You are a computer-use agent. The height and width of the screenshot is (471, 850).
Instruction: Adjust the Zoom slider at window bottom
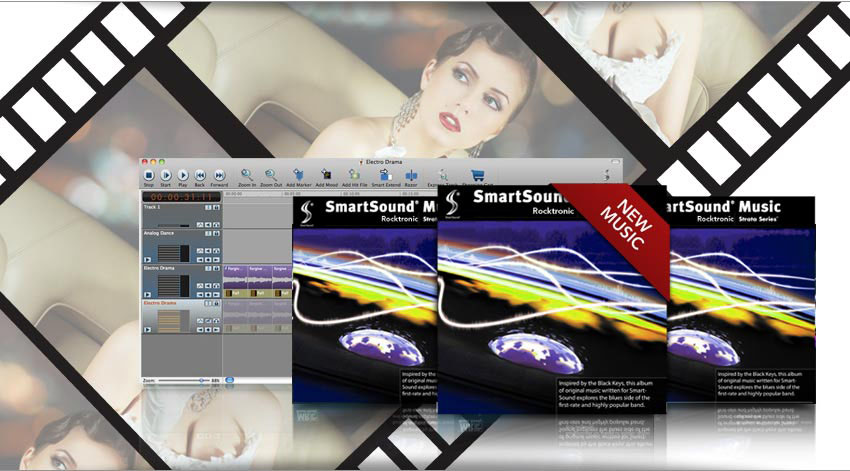pos(184,380)
